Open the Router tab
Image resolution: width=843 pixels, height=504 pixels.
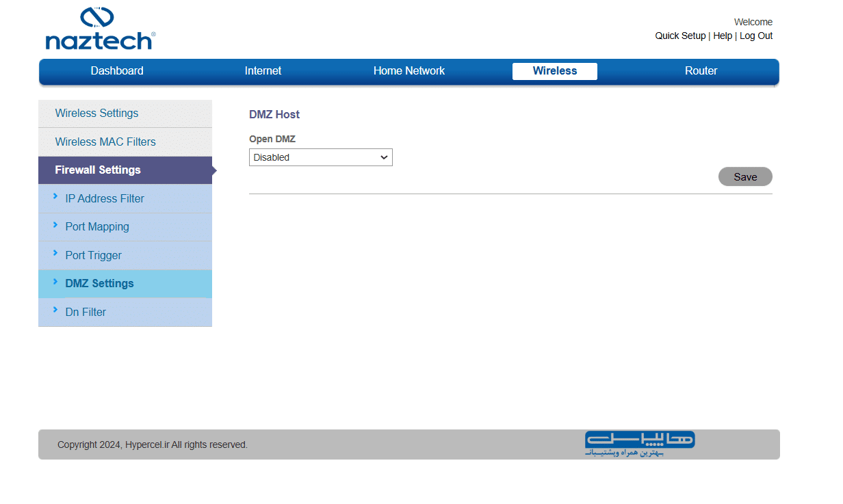pos(701,71)
